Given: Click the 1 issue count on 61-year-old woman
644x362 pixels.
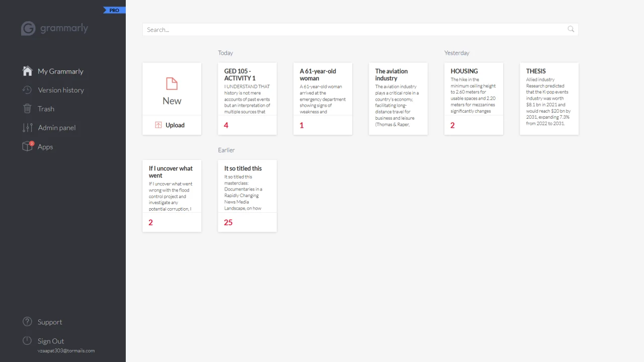Looking at the screenshot, I should [301, 125].
